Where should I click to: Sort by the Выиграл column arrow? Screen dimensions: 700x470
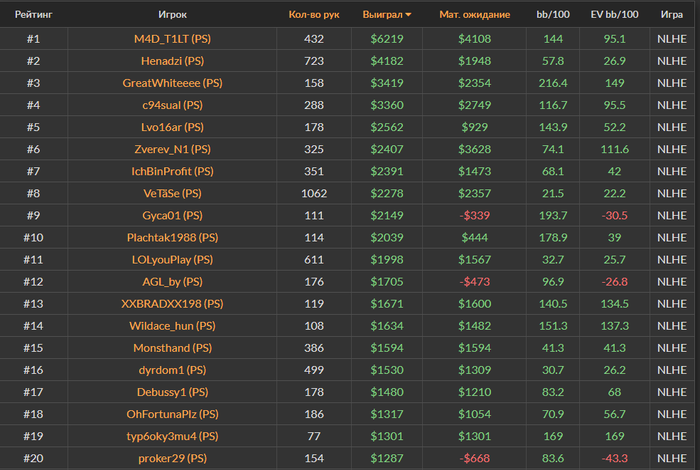408,15
